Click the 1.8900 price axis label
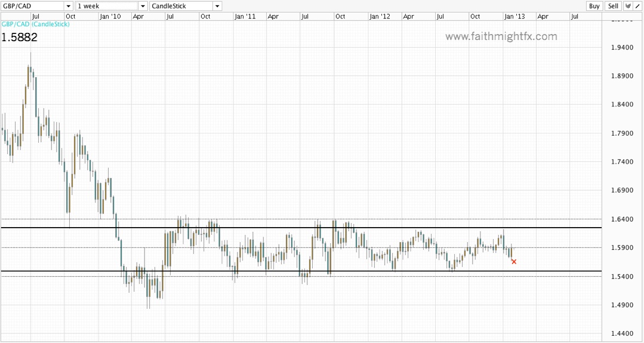The image size is (644, 343). pyautogui.click(x=622, y=76)
